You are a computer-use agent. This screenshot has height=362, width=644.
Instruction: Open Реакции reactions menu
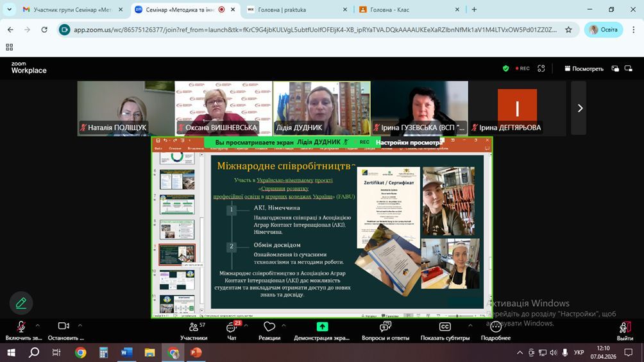[x=269, y=331]
